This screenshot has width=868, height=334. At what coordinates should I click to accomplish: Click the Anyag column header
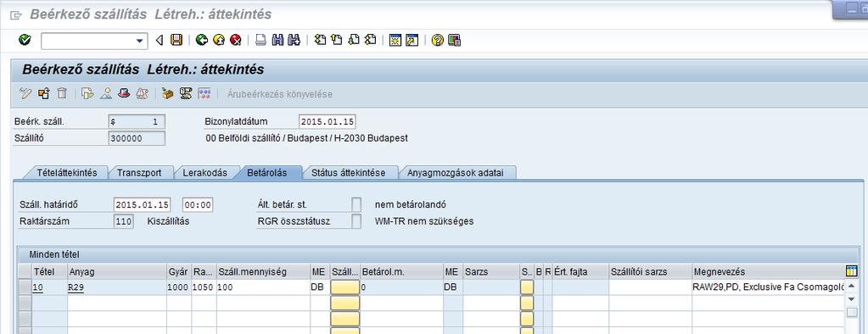pos(116,271)
